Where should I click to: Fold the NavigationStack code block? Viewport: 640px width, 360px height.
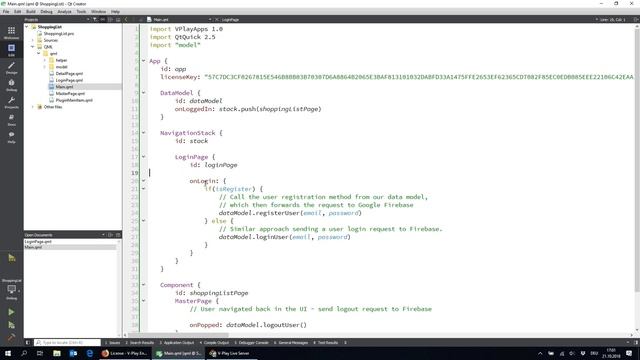(143, 133)
